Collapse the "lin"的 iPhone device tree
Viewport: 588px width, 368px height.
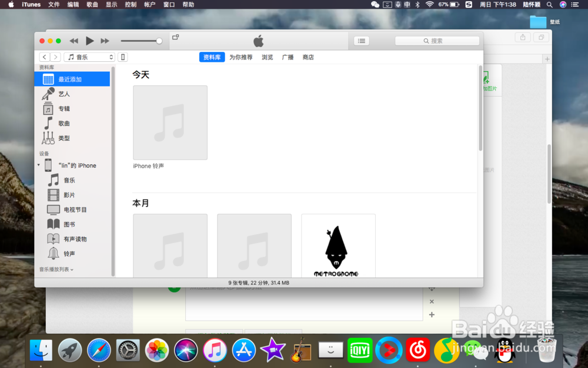point(39,165)
